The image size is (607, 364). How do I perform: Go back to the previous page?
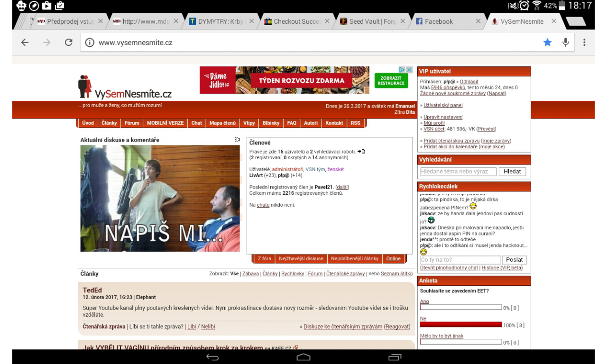point(25,43)
